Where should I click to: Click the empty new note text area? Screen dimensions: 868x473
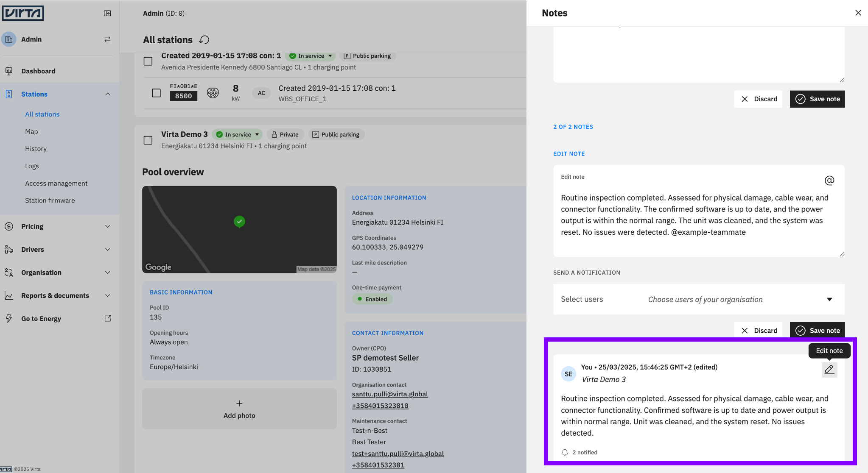pyautogui.click(x=699, y=54)
